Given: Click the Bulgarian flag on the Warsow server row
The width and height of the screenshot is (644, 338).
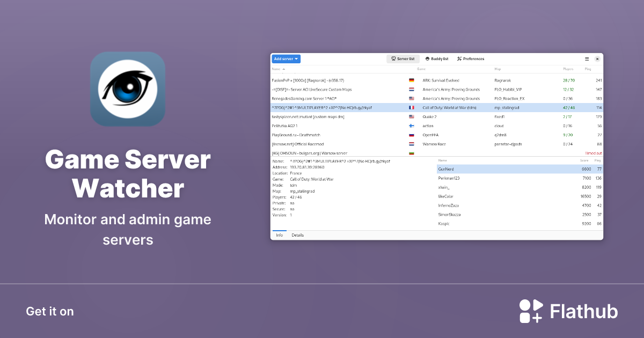Looking at the screenshot, I should 411,153.
